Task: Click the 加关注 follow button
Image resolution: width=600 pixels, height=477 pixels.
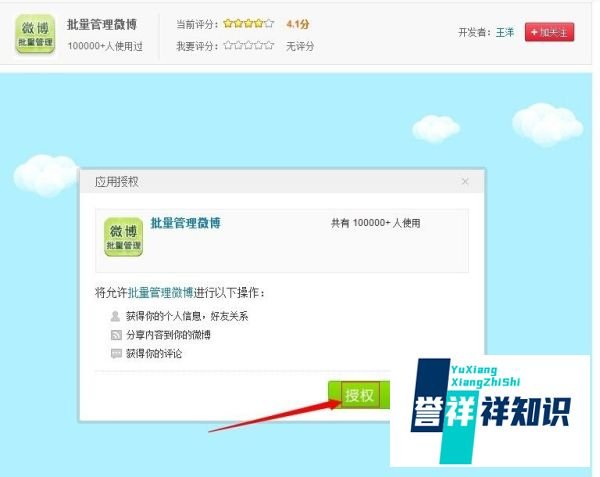Action: (x=549, y=32)
